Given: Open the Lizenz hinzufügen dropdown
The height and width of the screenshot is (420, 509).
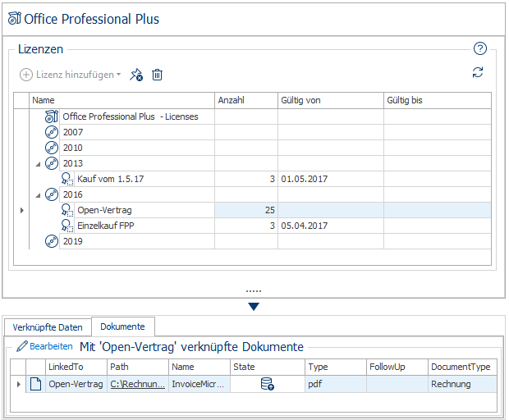Looking at the screenshot, I should [x=71, y=75].
